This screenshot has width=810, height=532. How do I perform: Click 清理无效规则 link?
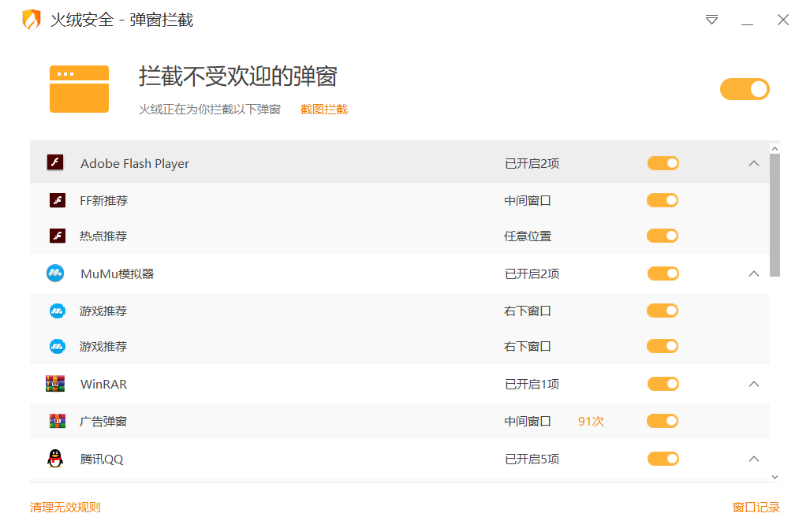click(65, 508)
